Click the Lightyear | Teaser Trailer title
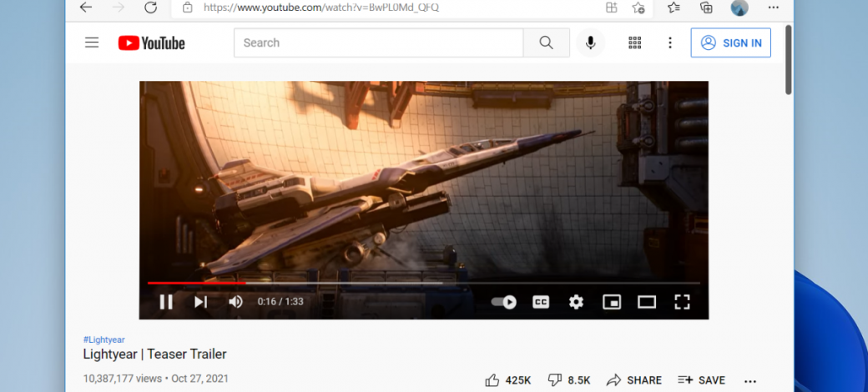Screen dimensions: 868x392 tap(154, 354)
